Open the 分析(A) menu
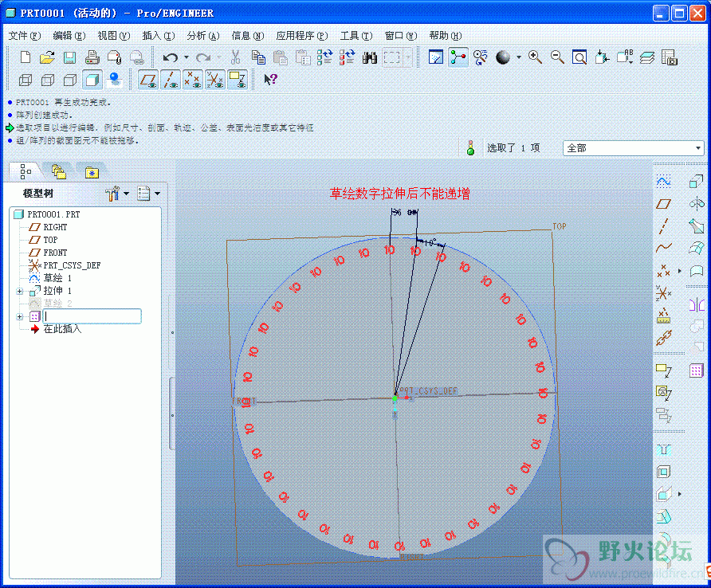The width and height of the screenshot is (711, 588). (x=203, y=36)
